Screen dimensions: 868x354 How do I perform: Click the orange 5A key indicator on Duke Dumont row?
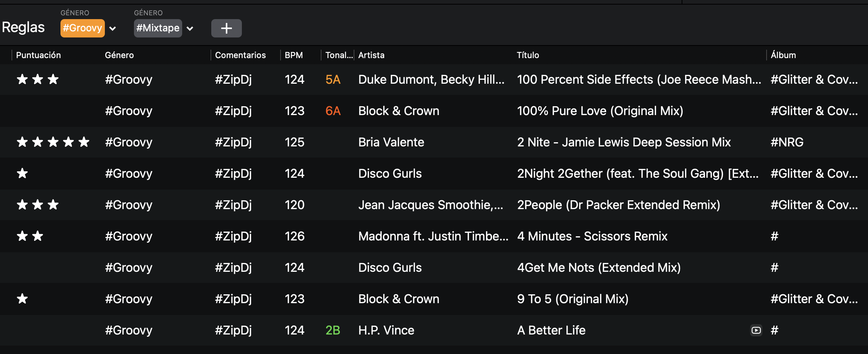332,79
